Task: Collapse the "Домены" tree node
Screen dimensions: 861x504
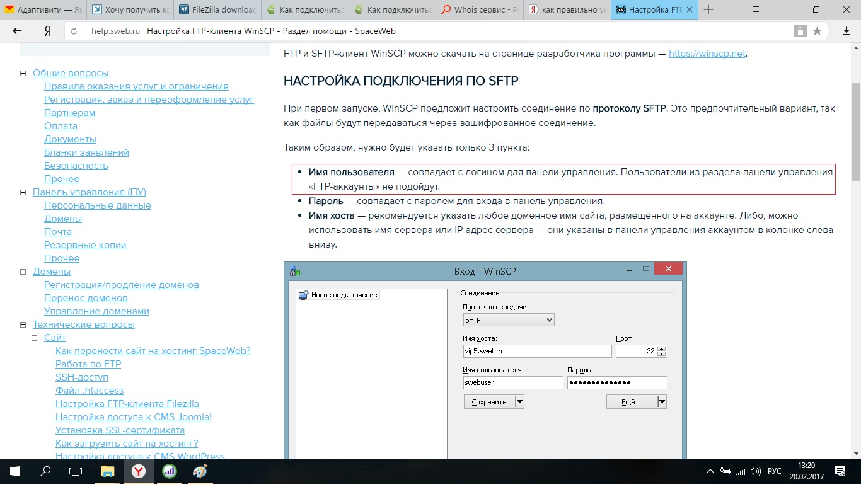Action: tap(24, 272)
